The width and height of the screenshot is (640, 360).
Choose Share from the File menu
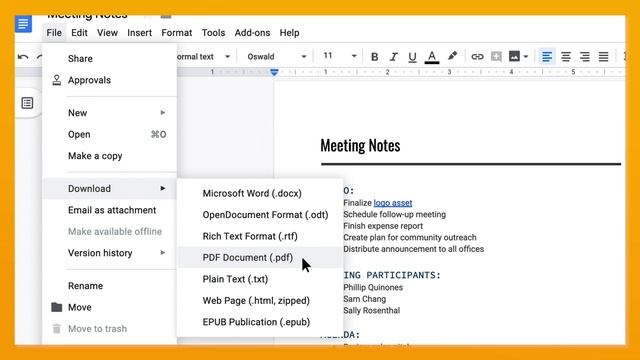click(109, 58)
